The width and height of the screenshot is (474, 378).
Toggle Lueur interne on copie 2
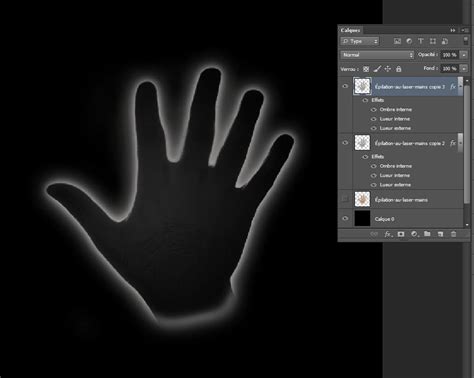pyautogui.click(x=374, y=175)
